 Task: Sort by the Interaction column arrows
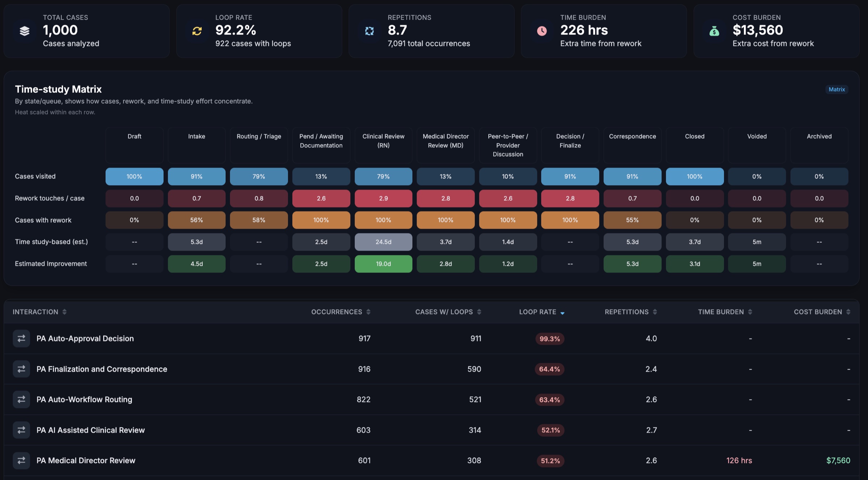[64, 312]
